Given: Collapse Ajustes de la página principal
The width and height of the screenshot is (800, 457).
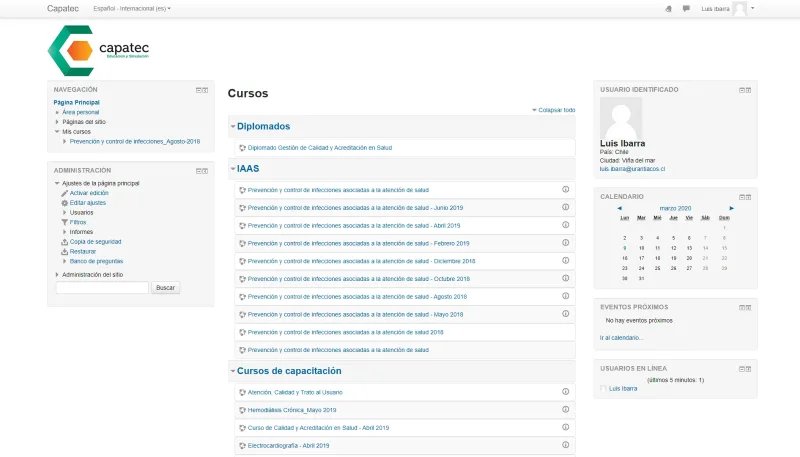Looking at the screenshot, I should [57, 183].
